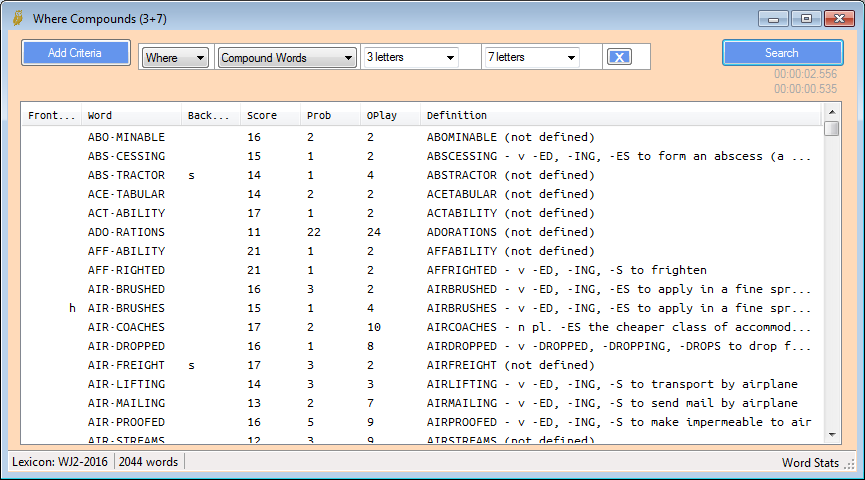
Task: Select the AIR-LIFTING word
Action: (x=126, y=385)
